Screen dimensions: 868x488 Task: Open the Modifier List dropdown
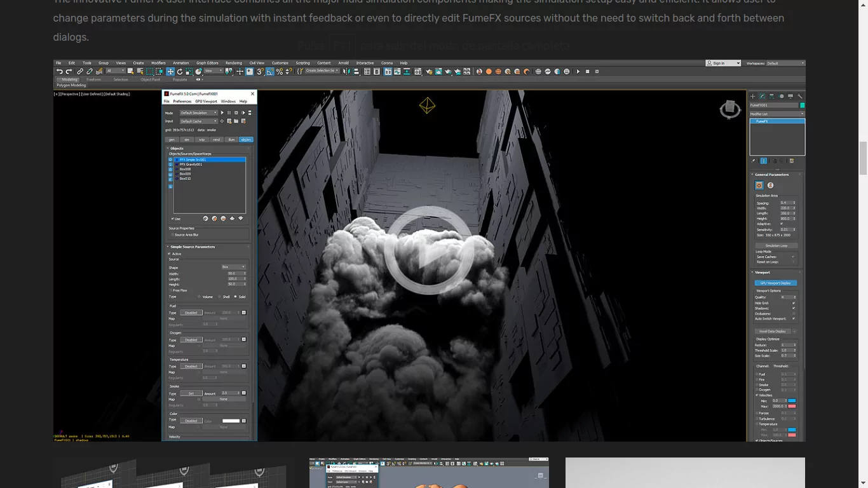[x=777, y=114]
